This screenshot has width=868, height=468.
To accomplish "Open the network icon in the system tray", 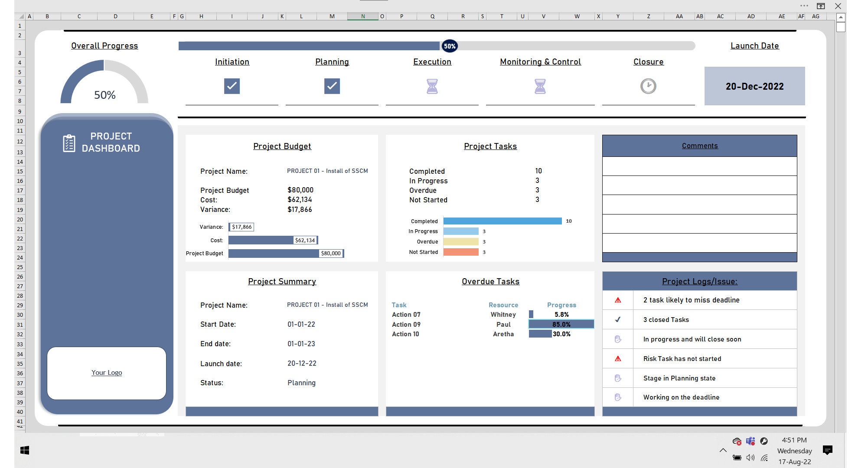I will pyautogui.click(x=765, y=457).
